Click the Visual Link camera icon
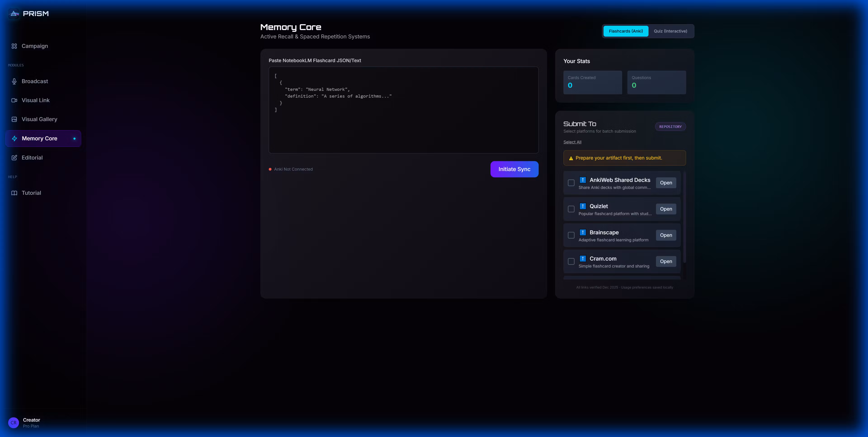 click(x=14, y=100)
